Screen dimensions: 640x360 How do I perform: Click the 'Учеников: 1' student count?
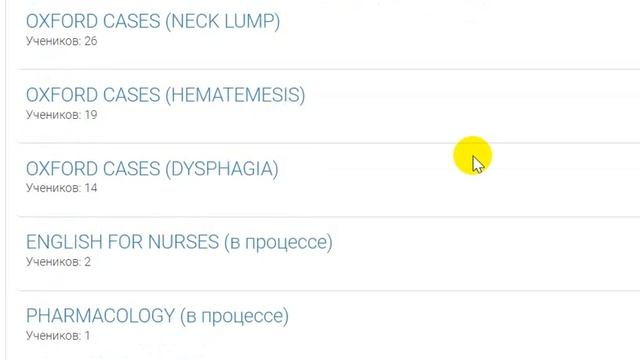pos(58,336)
